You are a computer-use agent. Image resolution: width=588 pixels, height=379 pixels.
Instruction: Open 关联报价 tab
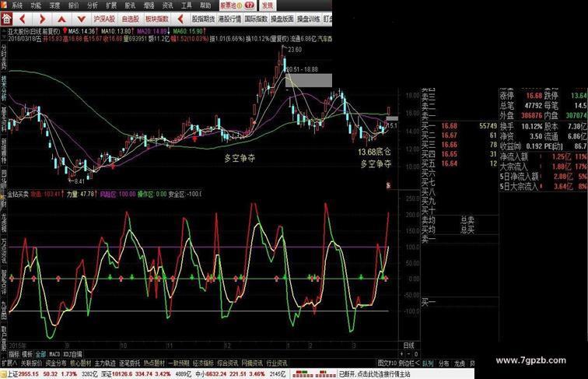31,363
